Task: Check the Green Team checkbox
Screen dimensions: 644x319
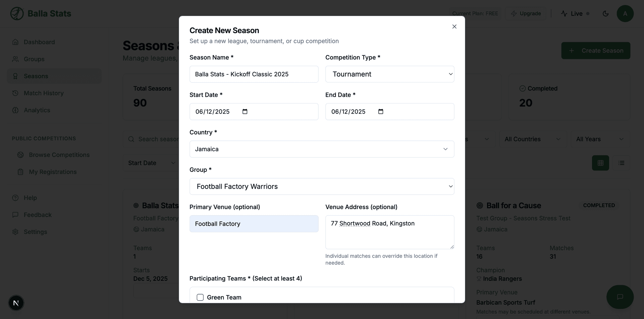Action: [x=200, y=297]
